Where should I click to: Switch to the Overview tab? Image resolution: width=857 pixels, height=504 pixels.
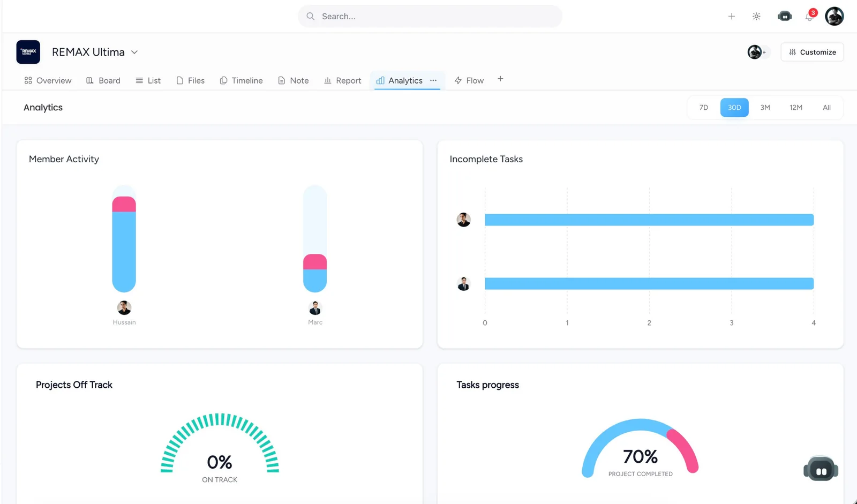coord(48,80)
